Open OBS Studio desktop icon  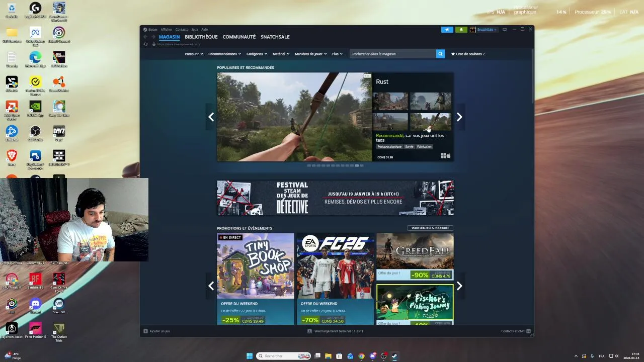35,133
